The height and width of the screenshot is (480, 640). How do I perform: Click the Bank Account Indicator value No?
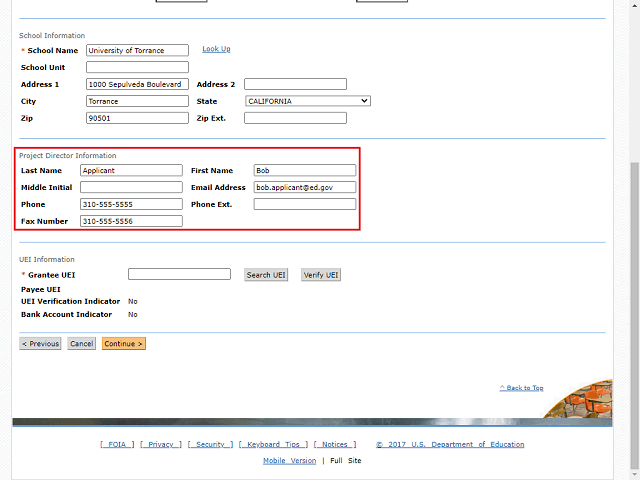coord(133,314)
